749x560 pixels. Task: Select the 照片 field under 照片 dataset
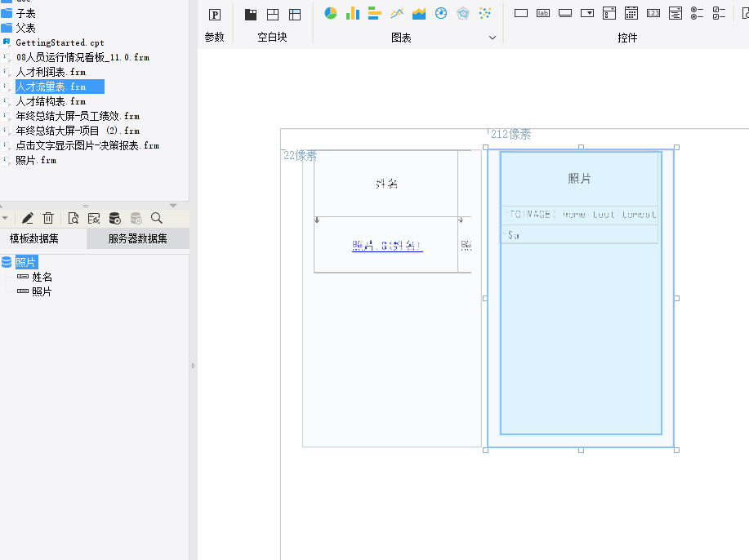(42, 291)
